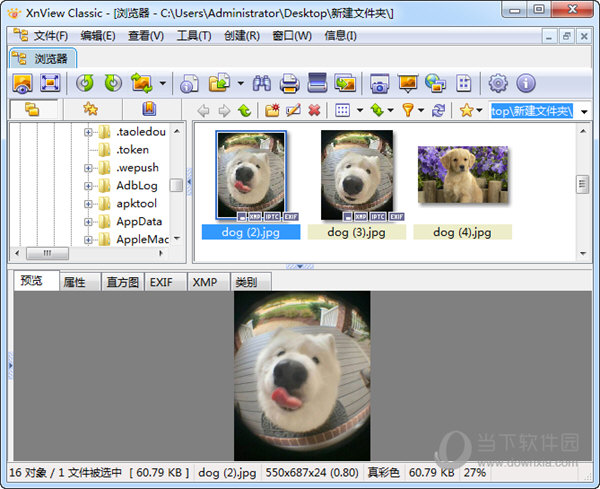Click the scanner icon in toolbar
Viewport: 600px width, 489px height.
(x=317, y=83)
